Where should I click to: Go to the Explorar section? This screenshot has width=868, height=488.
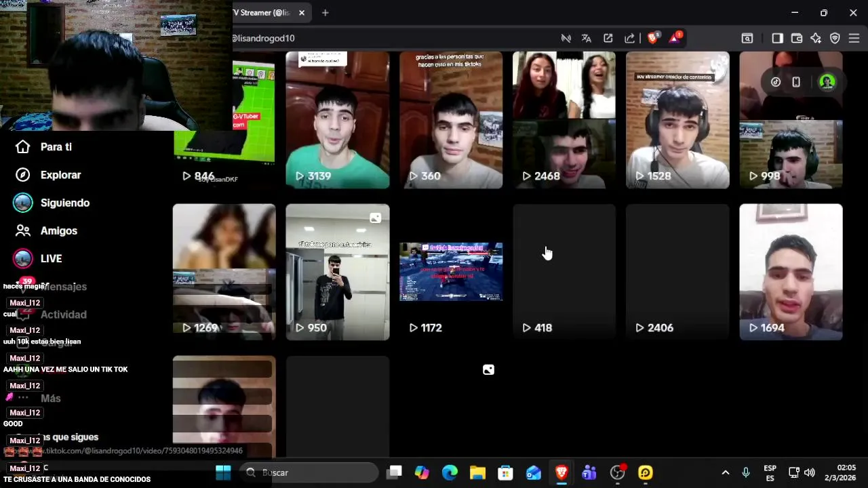pos(60,175)
